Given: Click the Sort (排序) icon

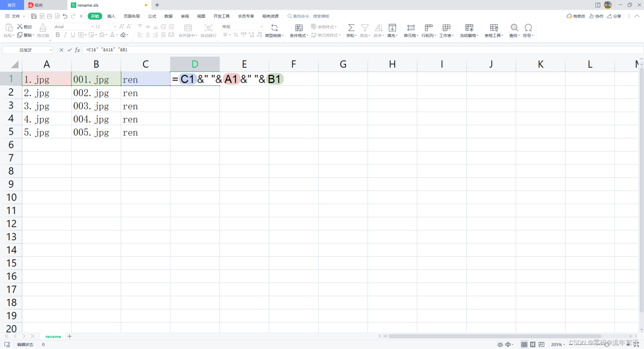Looking at the screenshot, I should click(379, 28).
